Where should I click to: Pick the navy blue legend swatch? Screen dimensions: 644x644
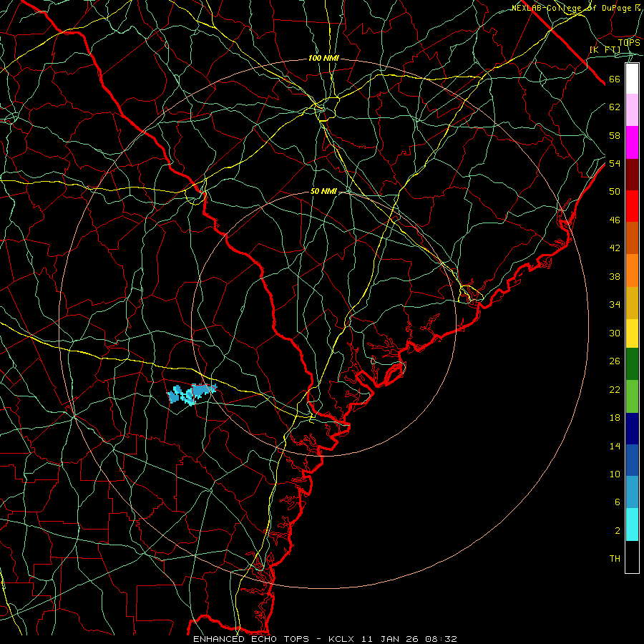coord(632,429)
